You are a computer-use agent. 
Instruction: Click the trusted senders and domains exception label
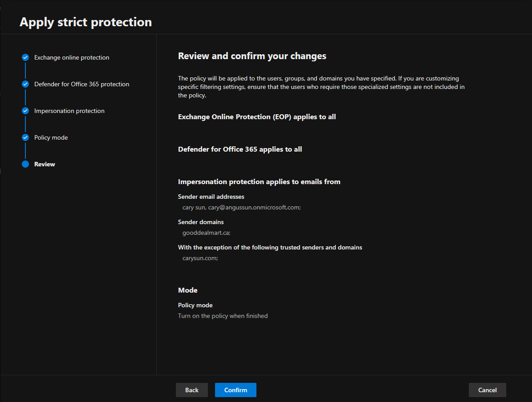tap(270, 247)
